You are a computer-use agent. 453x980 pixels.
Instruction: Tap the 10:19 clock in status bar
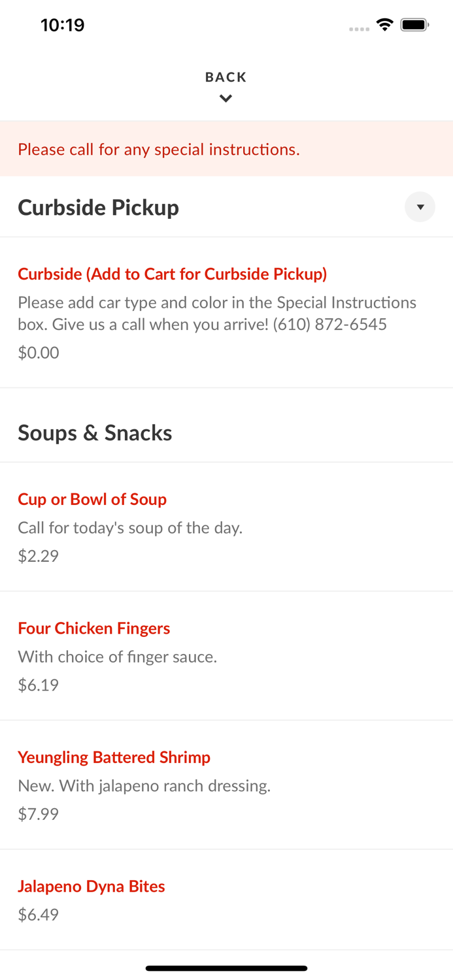63,25
